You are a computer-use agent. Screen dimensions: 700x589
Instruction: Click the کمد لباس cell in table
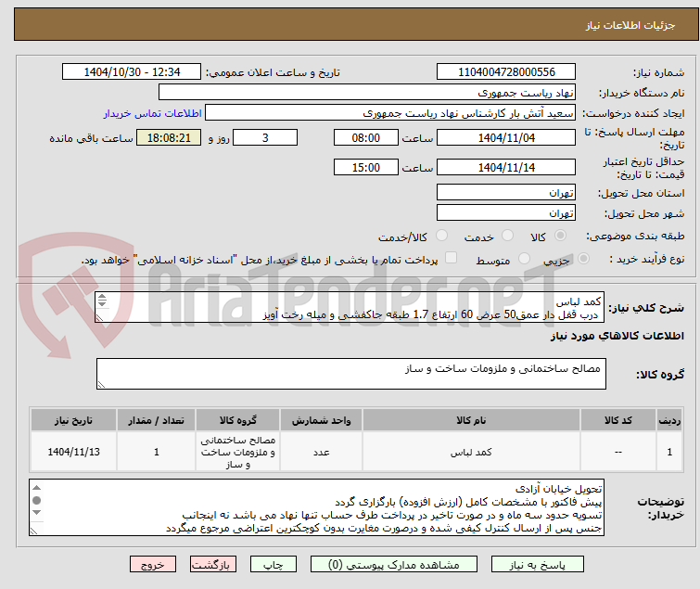coord(471,452)
